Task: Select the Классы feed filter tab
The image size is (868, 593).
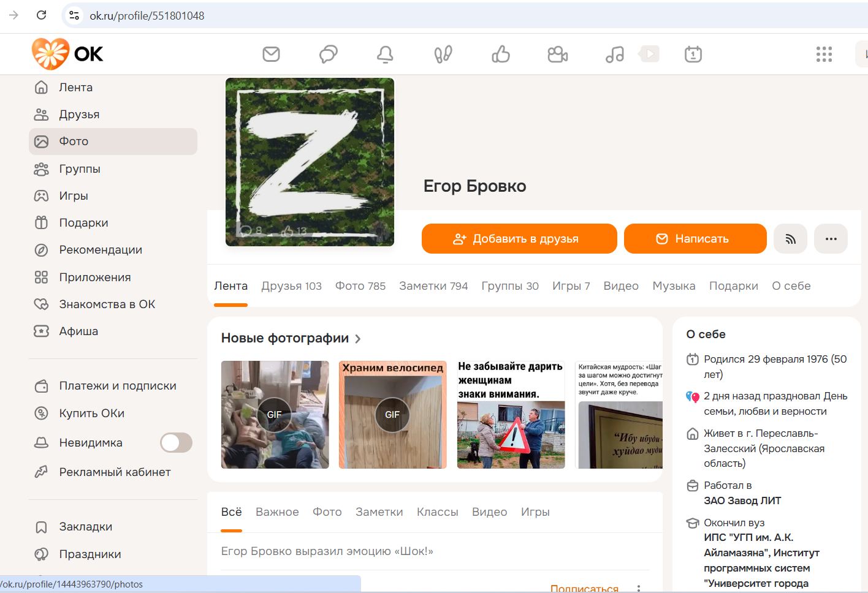Action: (438, 512)
